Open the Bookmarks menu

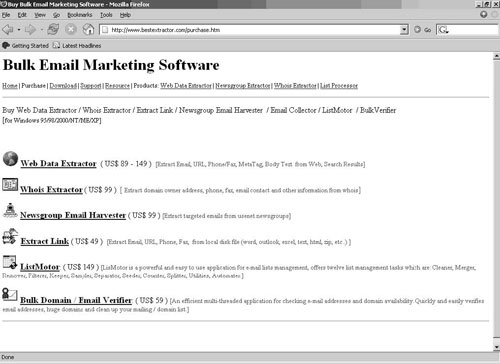[80, 15]
